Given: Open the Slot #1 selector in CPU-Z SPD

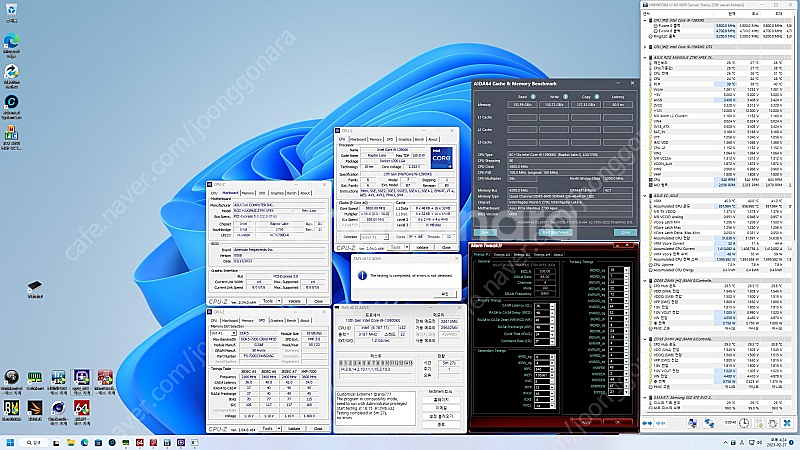Looking at the screenshot, I should coord(223,333).
